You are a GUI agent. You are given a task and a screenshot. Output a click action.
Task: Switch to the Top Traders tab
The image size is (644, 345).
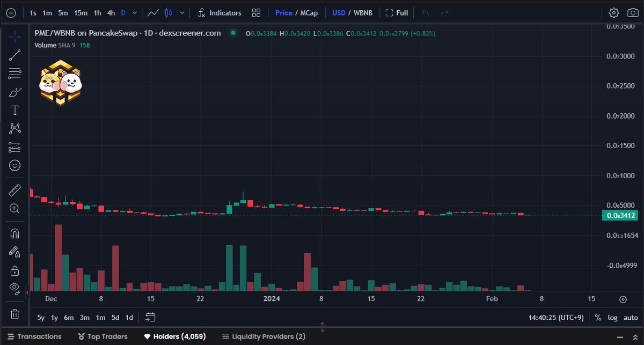pos(103,336)
